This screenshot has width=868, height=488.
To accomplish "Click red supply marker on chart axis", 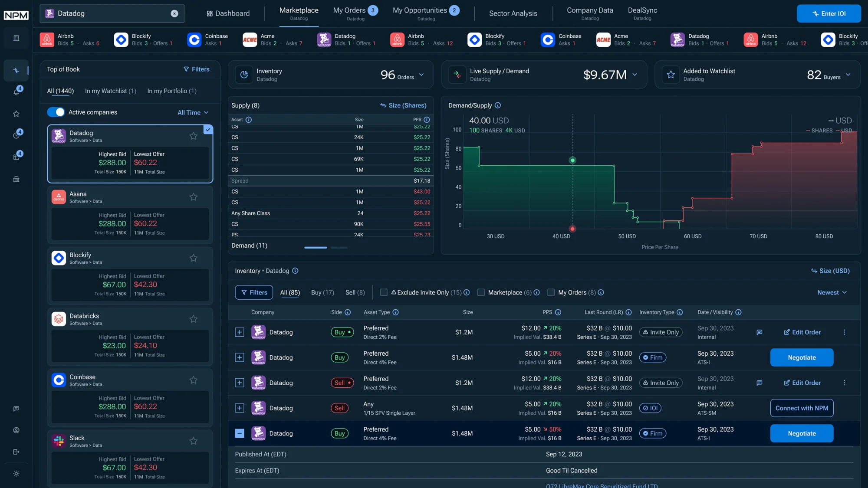I will (x=572, y=229).
